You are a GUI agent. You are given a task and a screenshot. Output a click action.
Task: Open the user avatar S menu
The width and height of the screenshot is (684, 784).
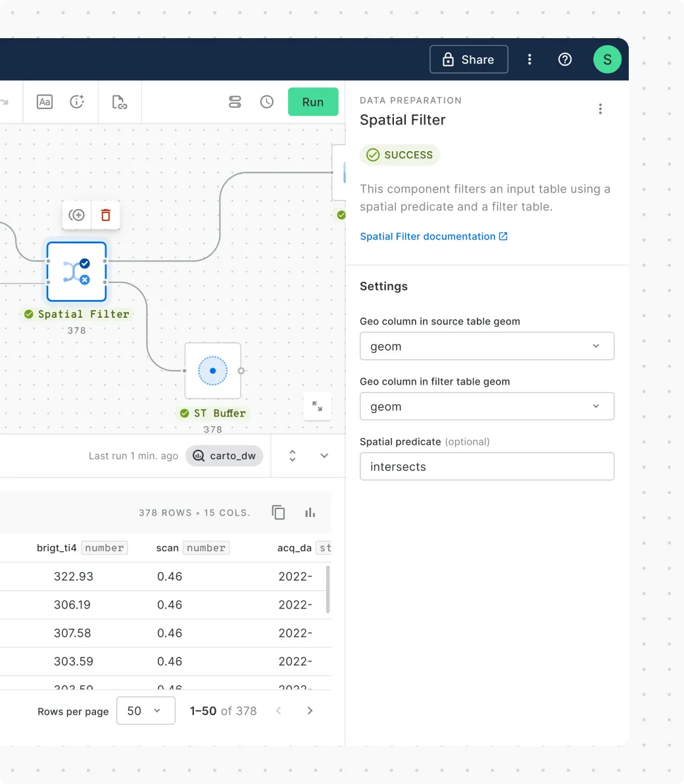[606, 60]
